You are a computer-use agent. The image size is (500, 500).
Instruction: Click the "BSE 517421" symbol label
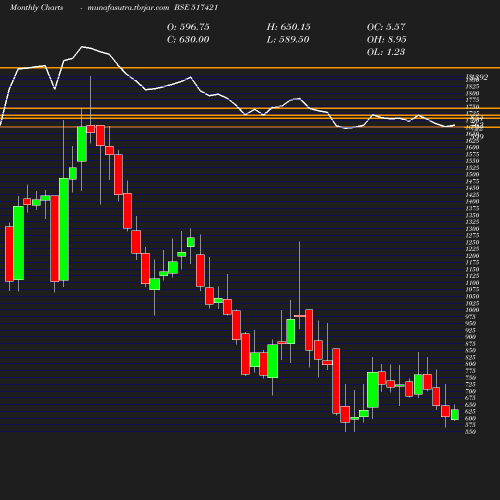(x=196, y=7)
